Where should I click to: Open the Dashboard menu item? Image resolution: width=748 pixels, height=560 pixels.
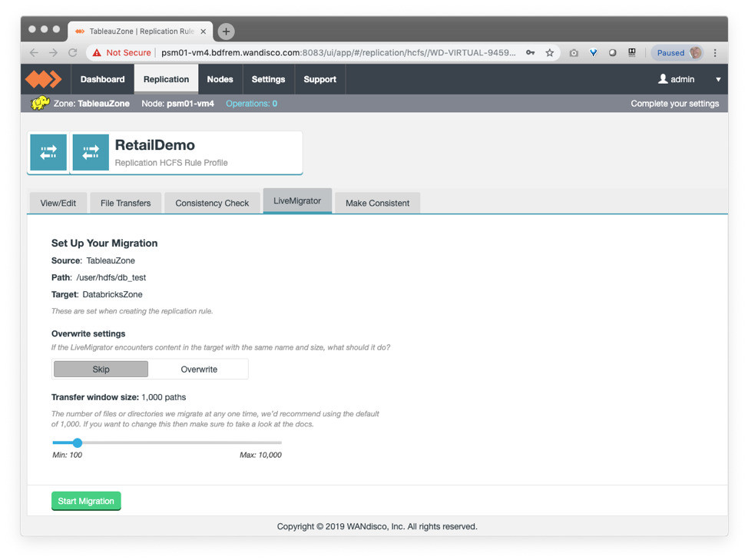pyautogui.click(x=102, y=79)
